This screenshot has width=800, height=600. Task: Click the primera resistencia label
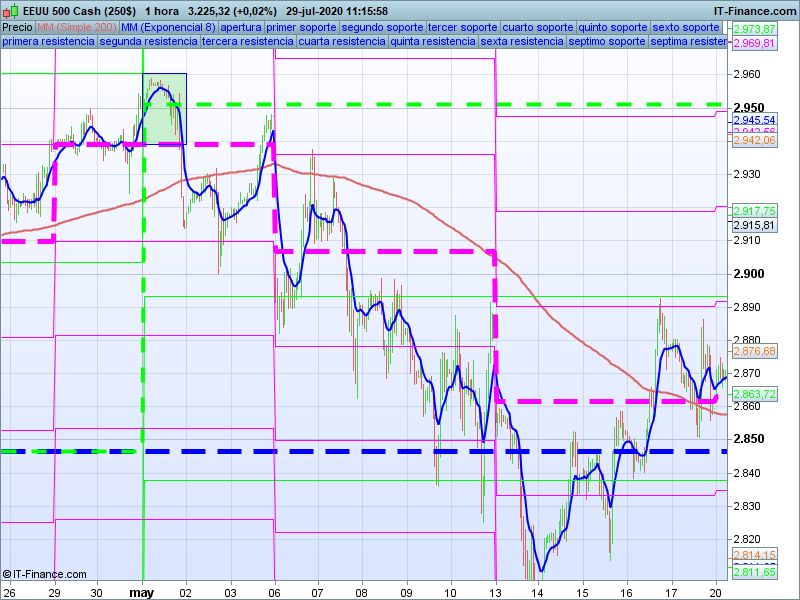tap(48, 42)
